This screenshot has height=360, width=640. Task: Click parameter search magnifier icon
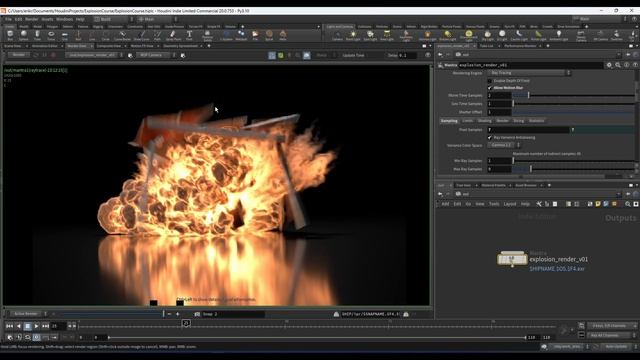tap(618, 65)
